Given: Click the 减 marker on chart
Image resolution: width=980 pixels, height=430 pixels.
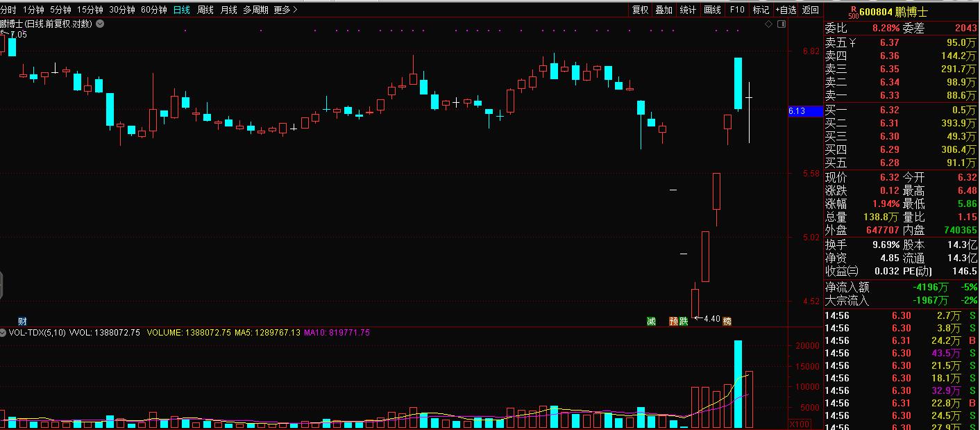Looking at the screenshot, I should point(651,321).
